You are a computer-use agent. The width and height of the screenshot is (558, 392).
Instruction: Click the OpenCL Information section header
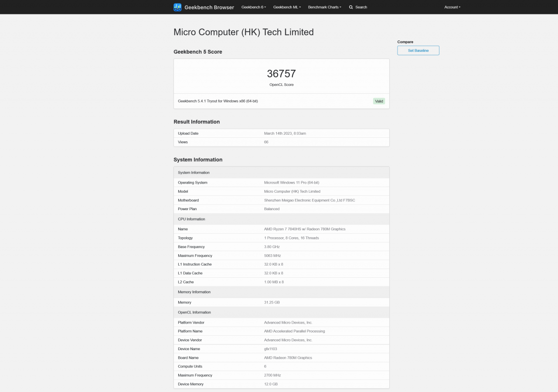click(282, 312)
